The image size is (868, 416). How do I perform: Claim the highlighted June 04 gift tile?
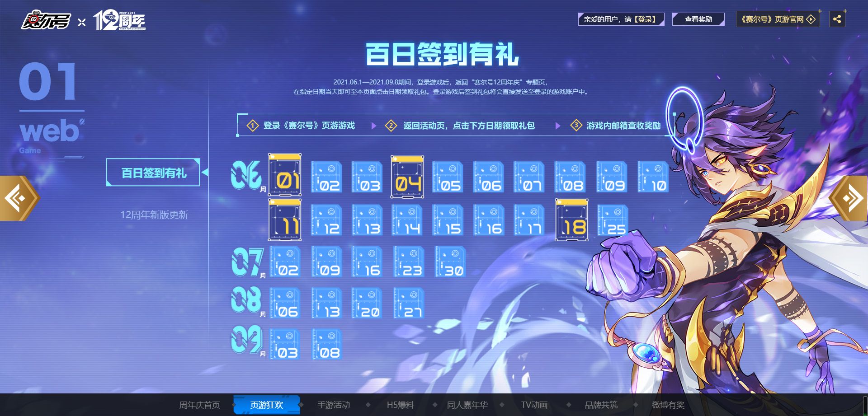[x=407, y=178]
